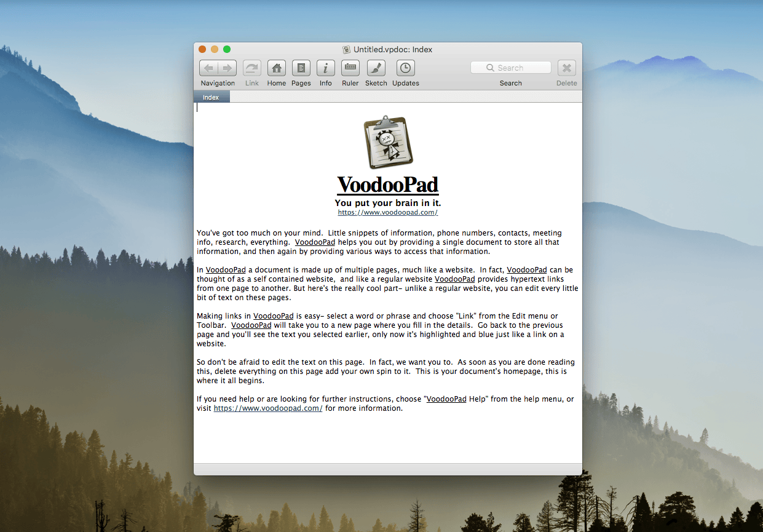The height and width of the screenshot is (532, 763).
Task: Click the Delete X toolbar icon
Action: tap(567, 68)
